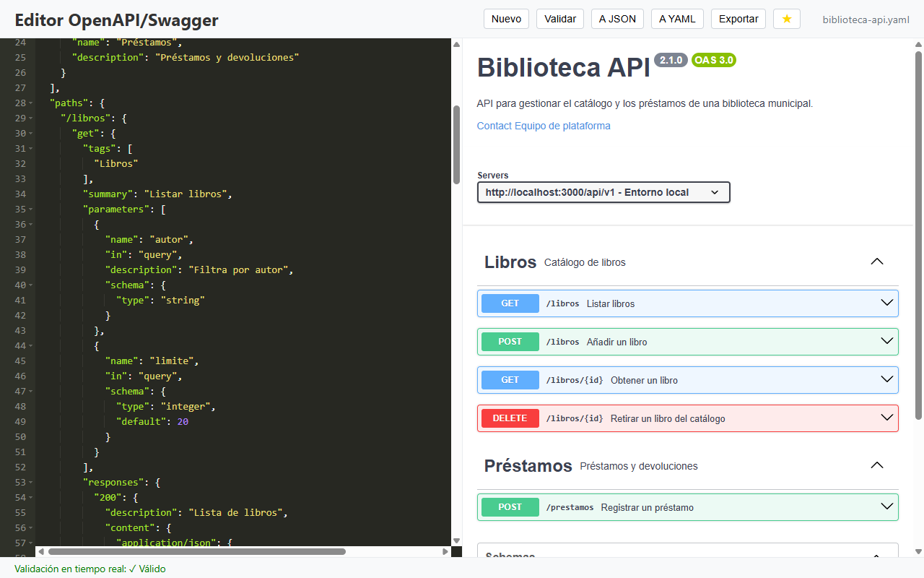
Task: Convert the spec using A YAML
Action: click(x=677, y=19)
